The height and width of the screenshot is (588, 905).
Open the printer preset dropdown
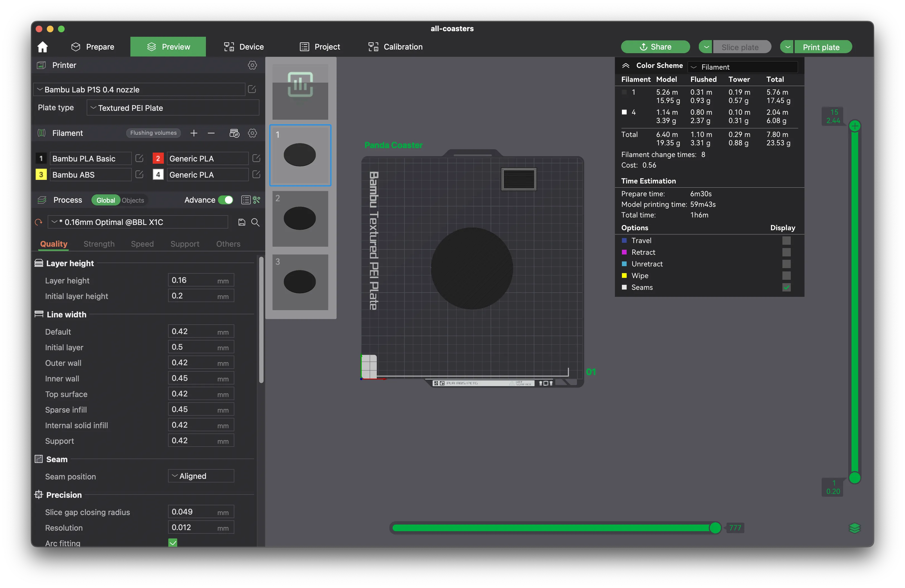140,89
